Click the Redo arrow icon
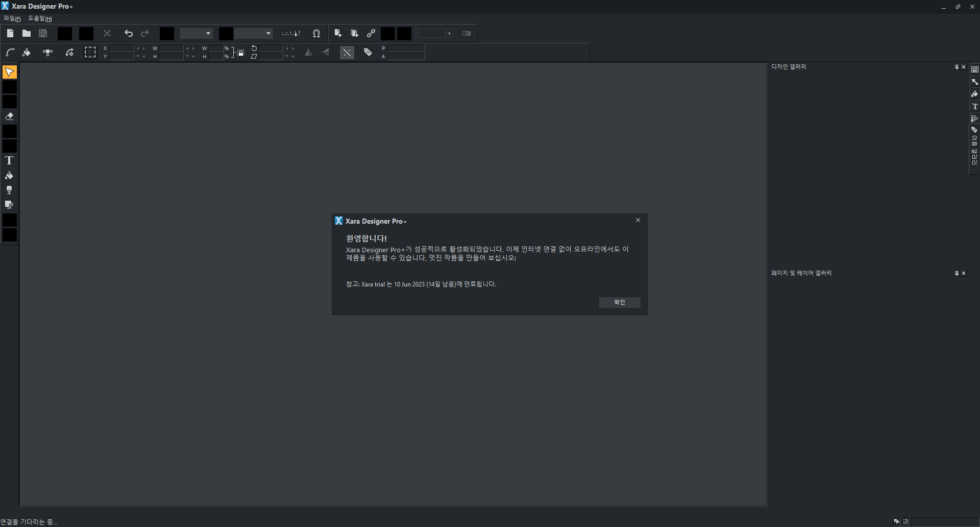Viewport: 980px width, 527px height. (x=145, y=33)
